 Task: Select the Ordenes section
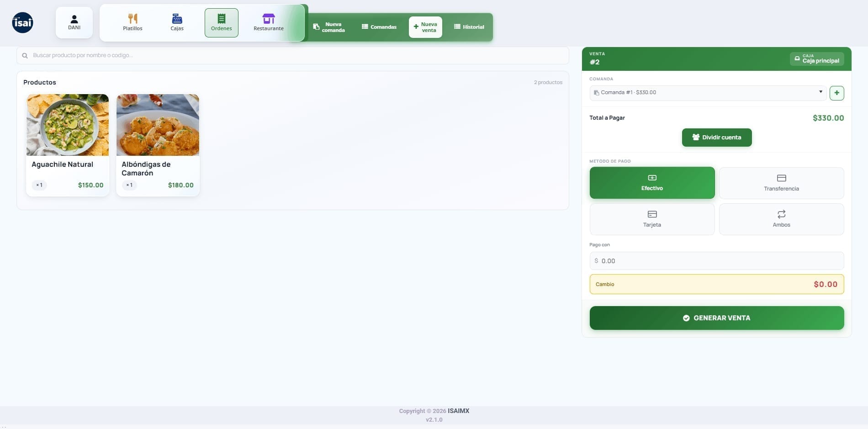click(x=222, y=22)
